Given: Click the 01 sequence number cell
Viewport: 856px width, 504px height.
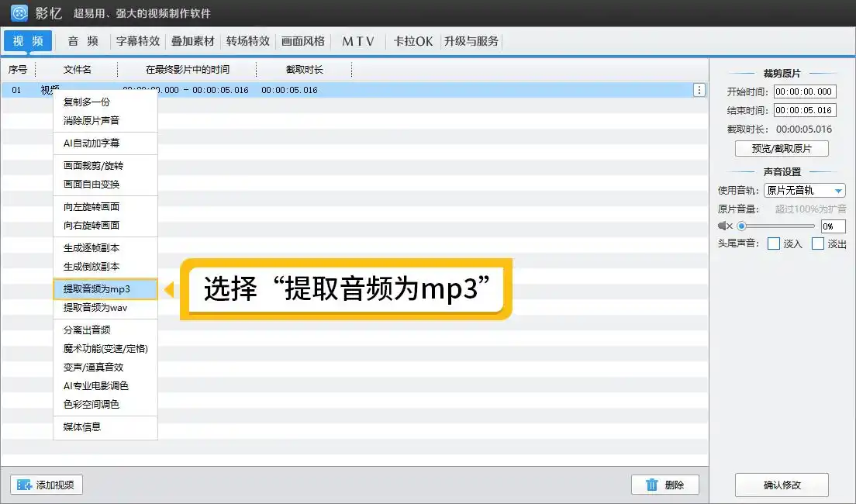Looking at the screenshot, I should 16,90.
